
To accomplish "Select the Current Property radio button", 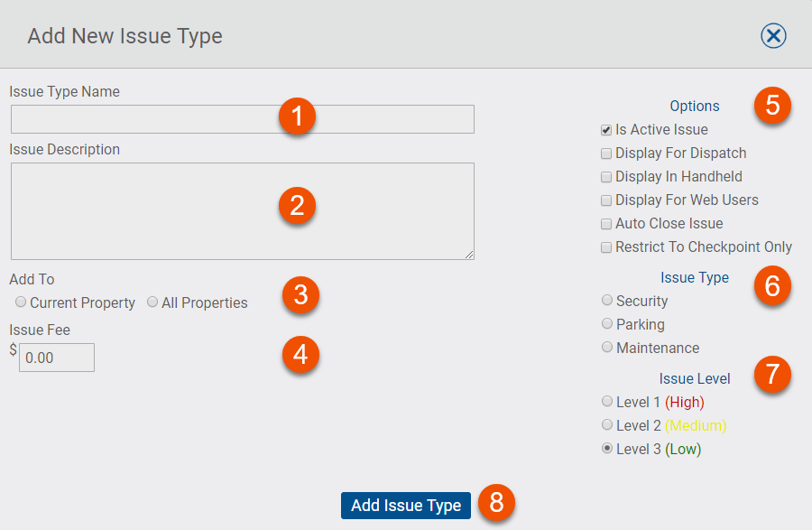I will 21,302.
